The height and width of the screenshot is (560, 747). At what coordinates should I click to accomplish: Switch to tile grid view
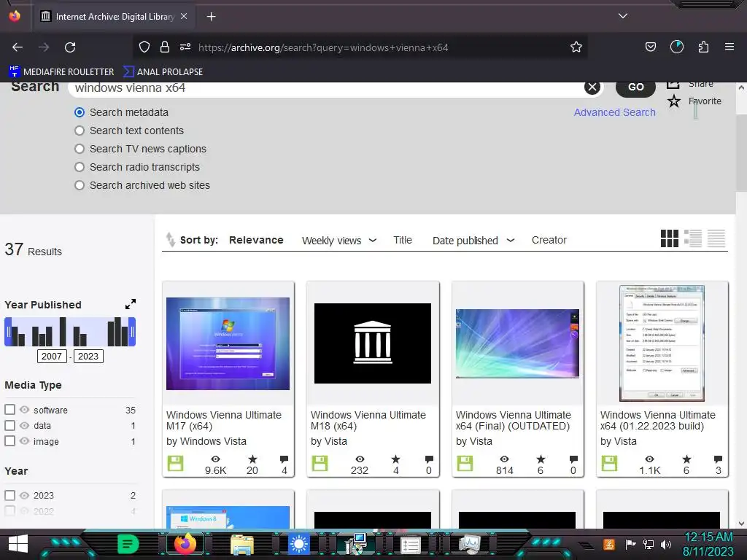point(670,238)
